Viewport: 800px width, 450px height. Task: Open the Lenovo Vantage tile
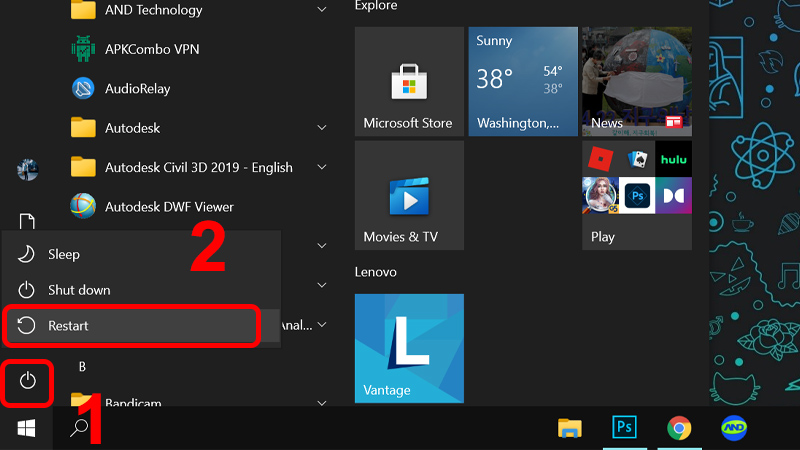point(409,348)
